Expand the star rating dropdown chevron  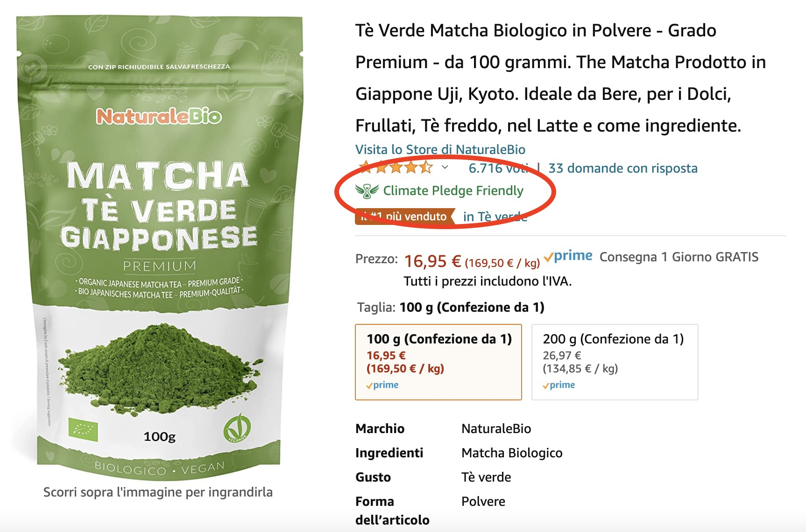pyautogui.click(x=445, y=167)
